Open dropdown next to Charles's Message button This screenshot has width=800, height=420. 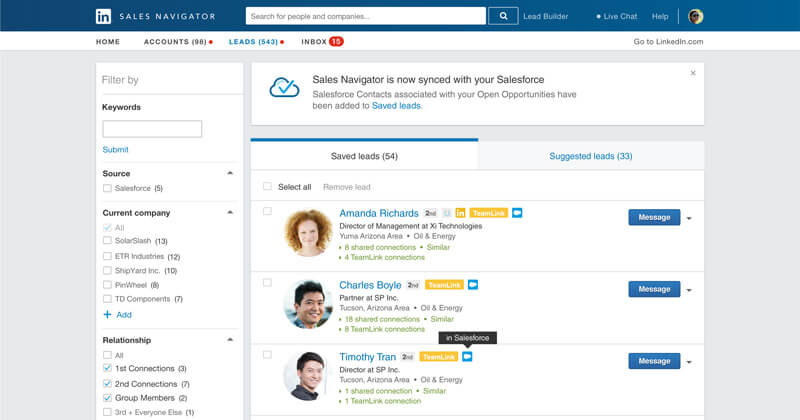689,290
